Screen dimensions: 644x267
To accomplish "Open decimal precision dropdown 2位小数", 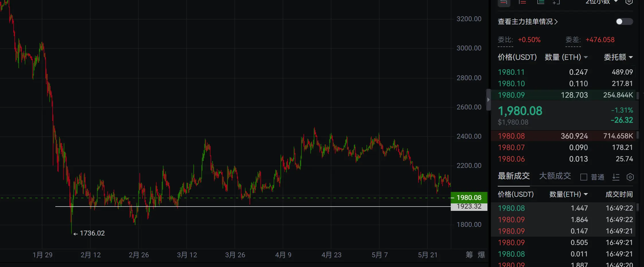I will 602,2.
